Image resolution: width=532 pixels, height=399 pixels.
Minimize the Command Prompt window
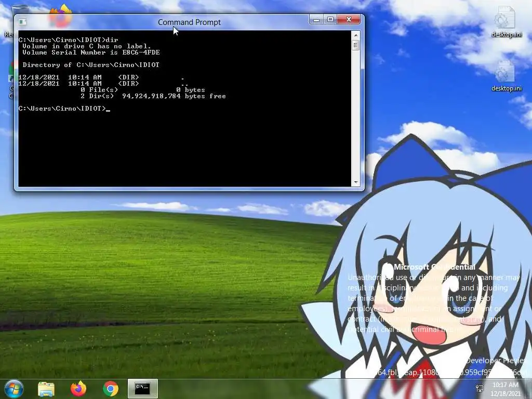click(x=316, y=20)
